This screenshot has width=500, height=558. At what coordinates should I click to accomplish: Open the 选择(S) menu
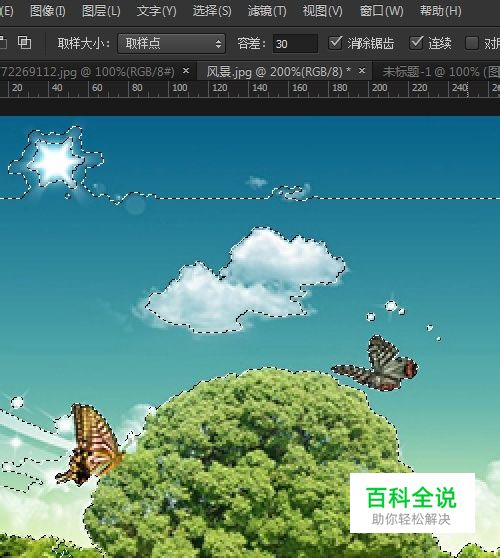point(212,11)
